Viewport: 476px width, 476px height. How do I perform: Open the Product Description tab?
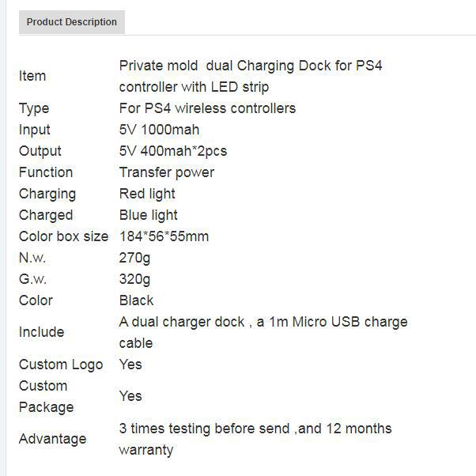click(x=72, y=22)
